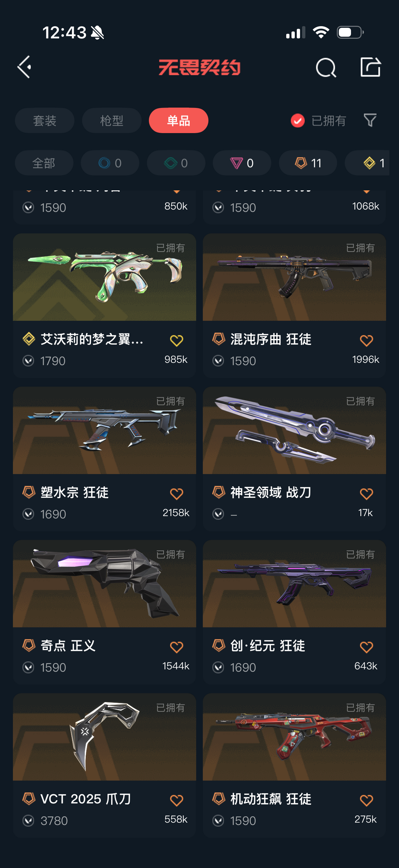Toggle the 已拥有 owned checkbox
Screen dimensions: 399x868
click(298, 121)
